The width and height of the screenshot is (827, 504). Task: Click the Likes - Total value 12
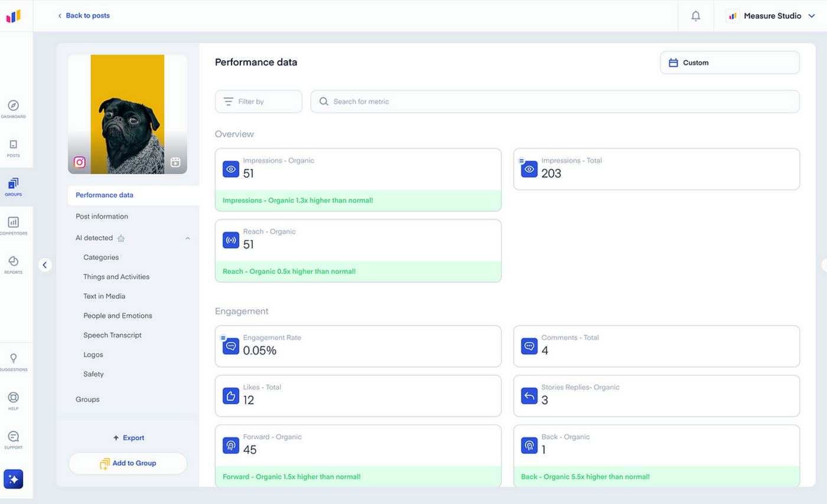coord(249,400)
